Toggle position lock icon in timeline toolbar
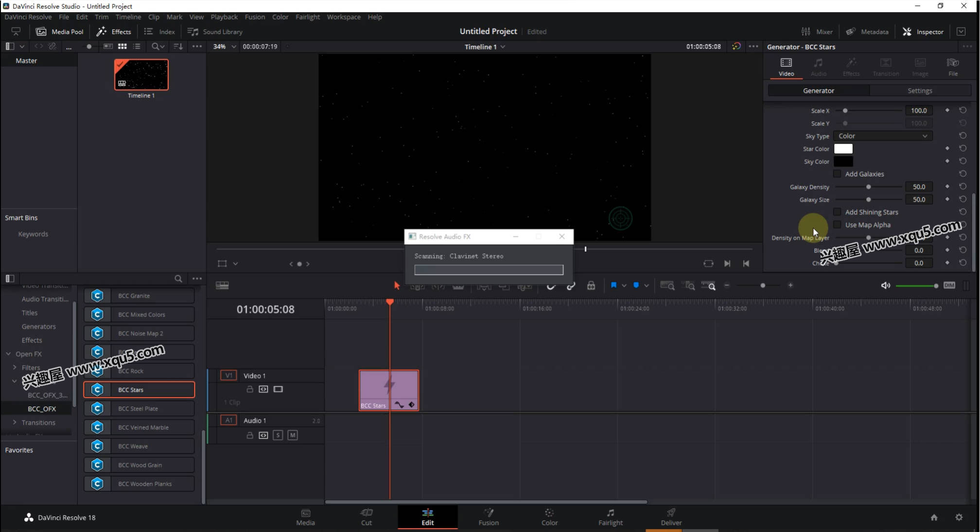 (591, 285)
